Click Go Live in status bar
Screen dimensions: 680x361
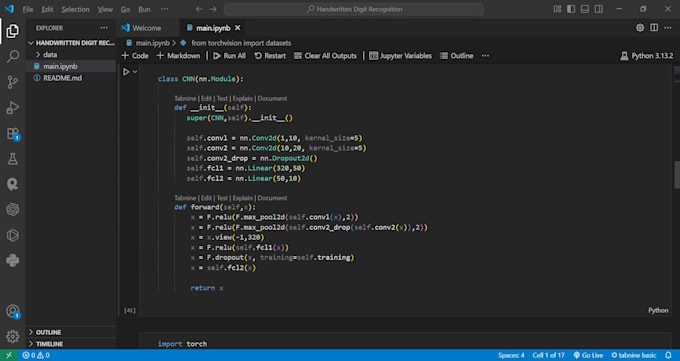point(588,355)
